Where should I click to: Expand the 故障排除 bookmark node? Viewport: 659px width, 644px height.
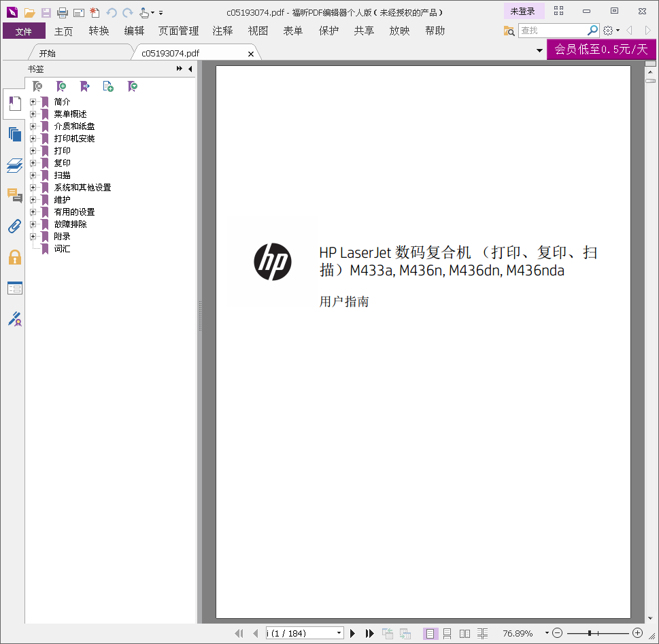33,224
